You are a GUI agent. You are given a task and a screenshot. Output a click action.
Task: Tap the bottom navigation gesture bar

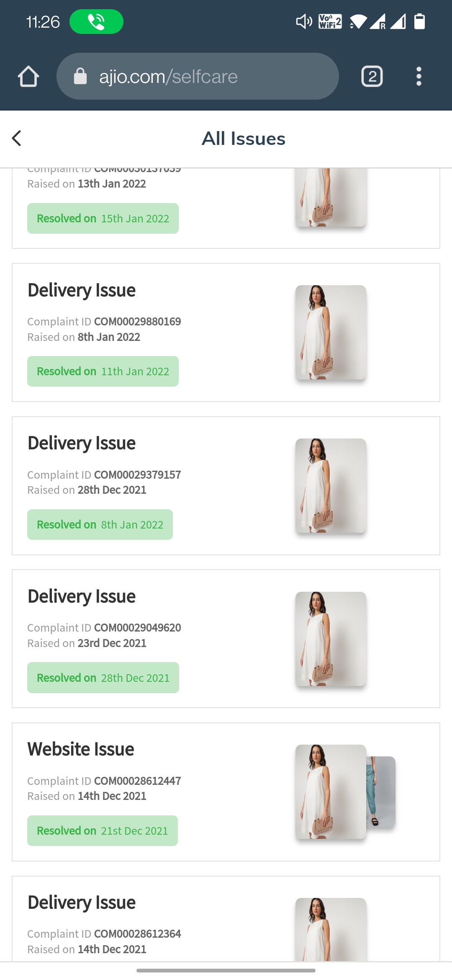tap(226, 970)
